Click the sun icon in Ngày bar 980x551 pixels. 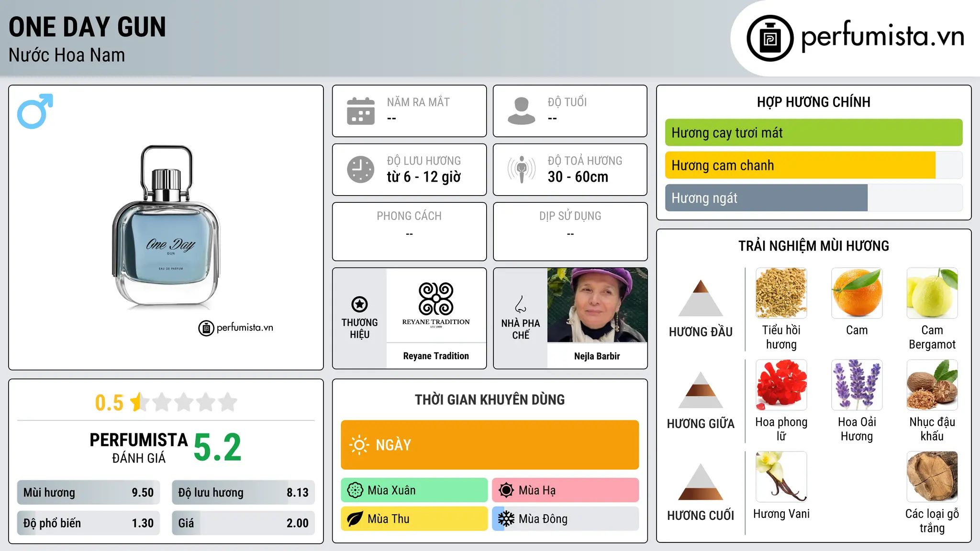click(359, 445)
